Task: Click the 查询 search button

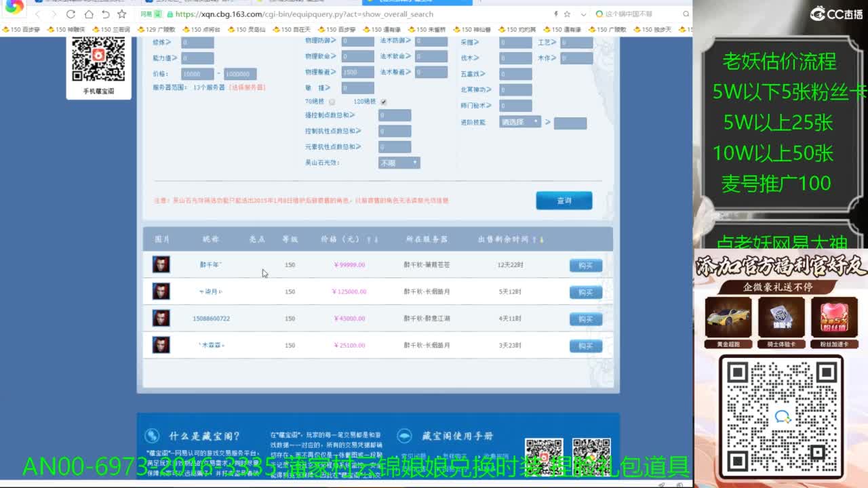Action: click(x=564, y=201)
